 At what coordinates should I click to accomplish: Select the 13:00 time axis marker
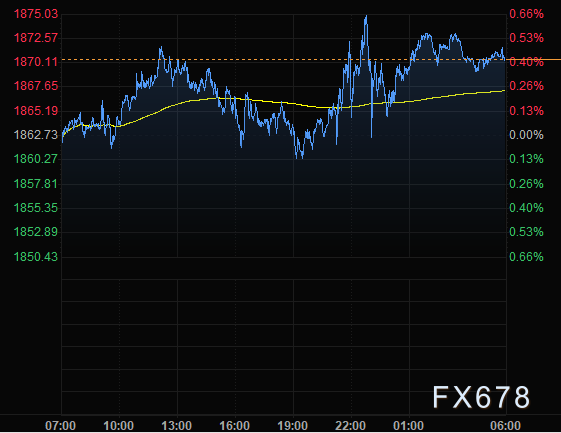coord(176,425)
